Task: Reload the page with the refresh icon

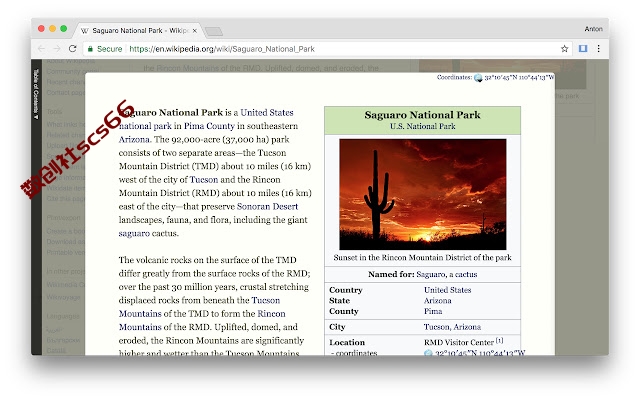Action: coord(73,49)
